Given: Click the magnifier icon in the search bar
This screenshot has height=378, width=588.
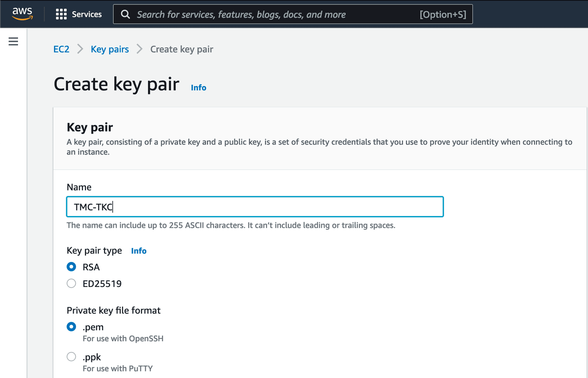Looking at the screenshot, I should click(125, 14).
